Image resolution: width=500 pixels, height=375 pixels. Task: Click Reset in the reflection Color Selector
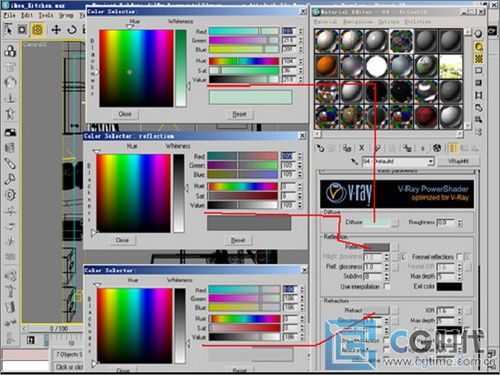coord(238,240)
